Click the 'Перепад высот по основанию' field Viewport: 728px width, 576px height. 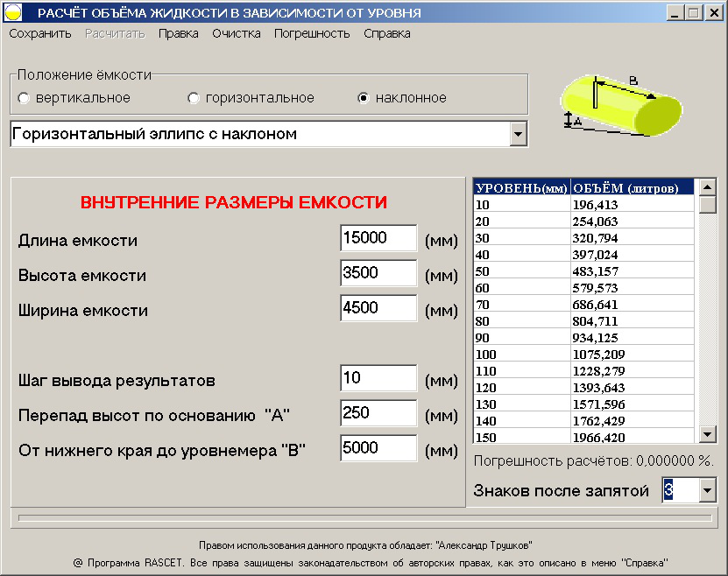[x=378, y=412]
